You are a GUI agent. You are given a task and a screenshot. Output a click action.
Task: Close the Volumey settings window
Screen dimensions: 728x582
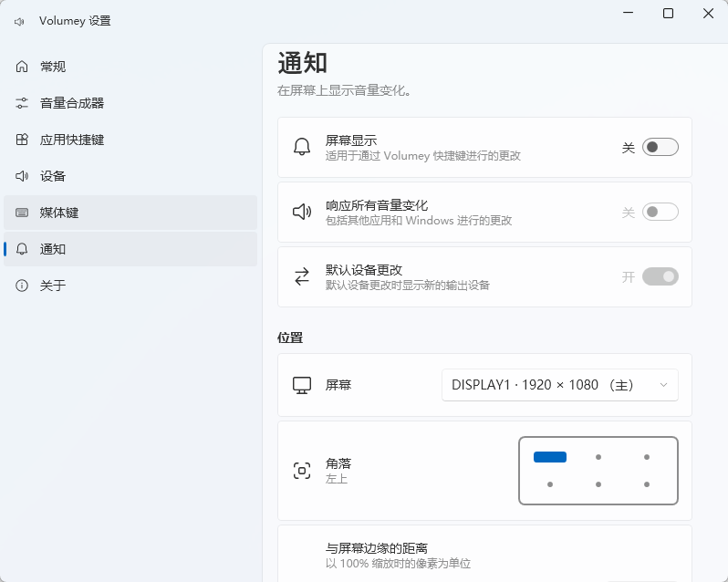coord(708,13)
